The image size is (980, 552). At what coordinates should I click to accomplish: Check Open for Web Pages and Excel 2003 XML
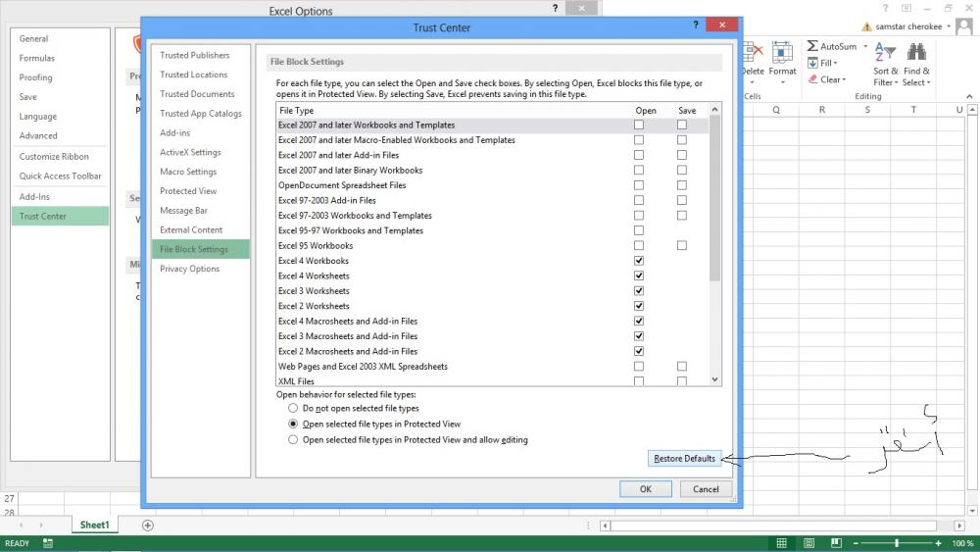[639, 367]
